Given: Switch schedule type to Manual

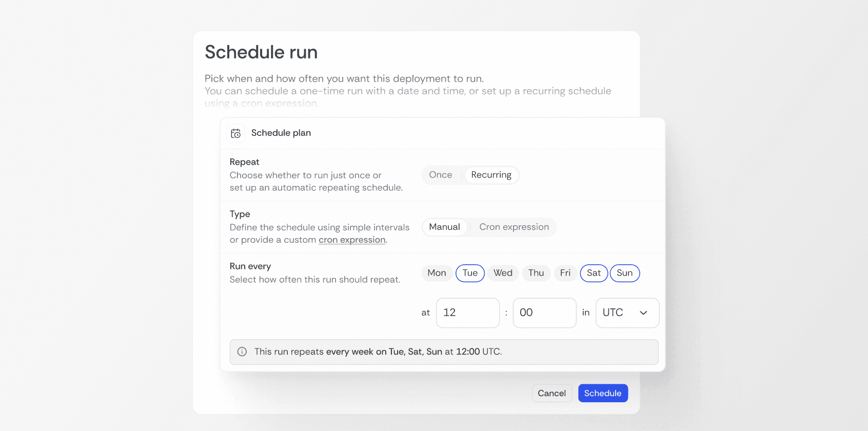Looking at the screenshot, I should 444,227.
